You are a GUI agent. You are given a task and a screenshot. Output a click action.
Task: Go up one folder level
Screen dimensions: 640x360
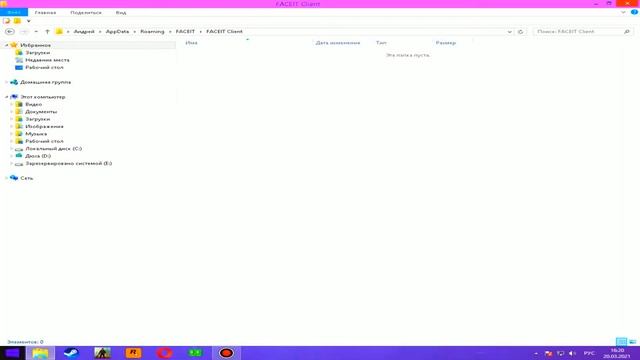coord(47,31)
